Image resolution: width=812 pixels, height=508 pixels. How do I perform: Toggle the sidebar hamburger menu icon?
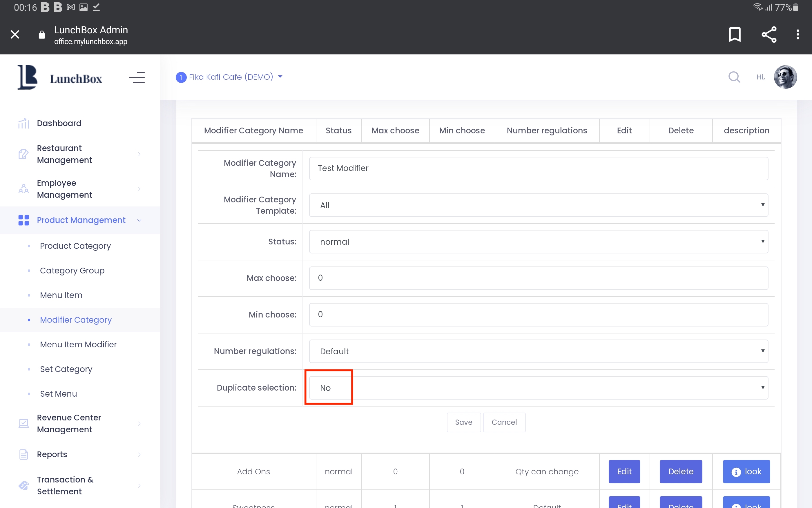pyautogui.click(x=137, y=78)
